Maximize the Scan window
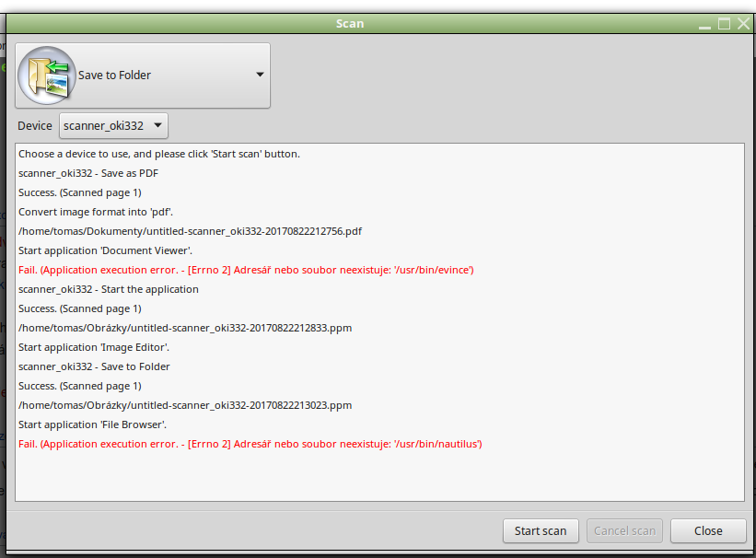 tap(724, 24)
